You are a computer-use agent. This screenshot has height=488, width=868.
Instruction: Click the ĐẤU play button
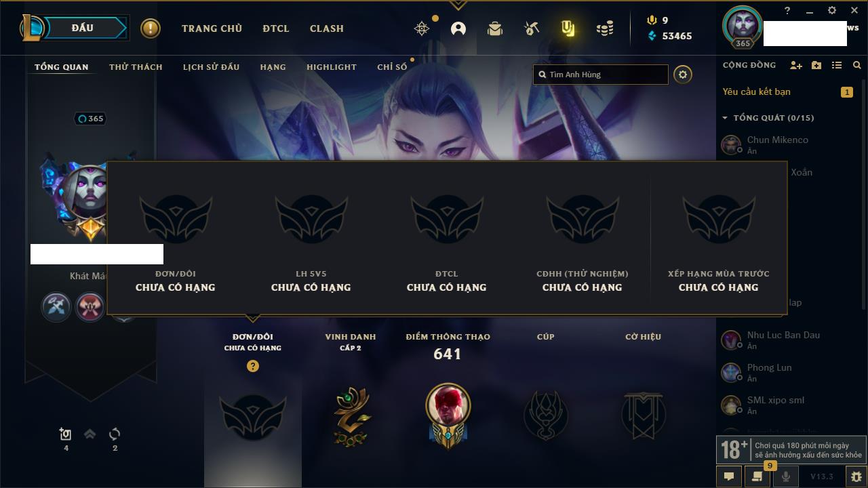pos(83,28)
